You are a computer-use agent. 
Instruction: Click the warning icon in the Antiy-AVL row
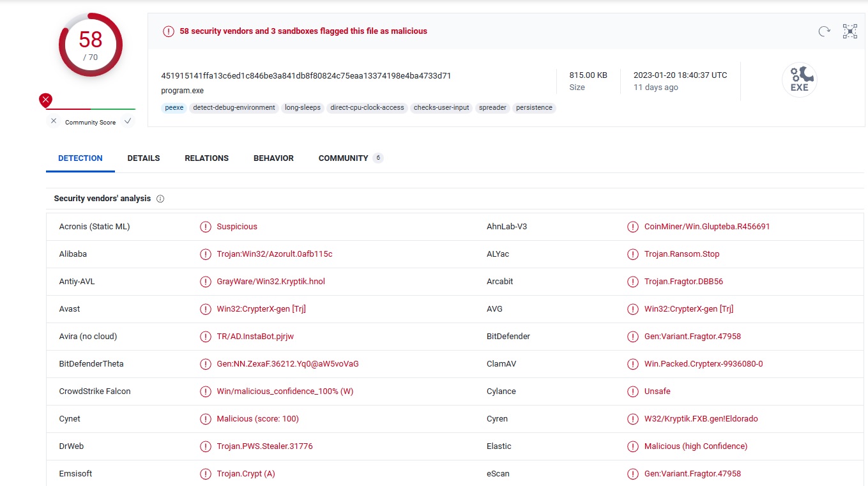206,282
